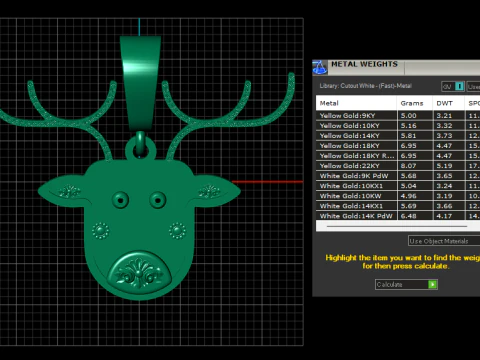Toggle the GV switch beside the library label
The image size is (480, 360).
453,86
